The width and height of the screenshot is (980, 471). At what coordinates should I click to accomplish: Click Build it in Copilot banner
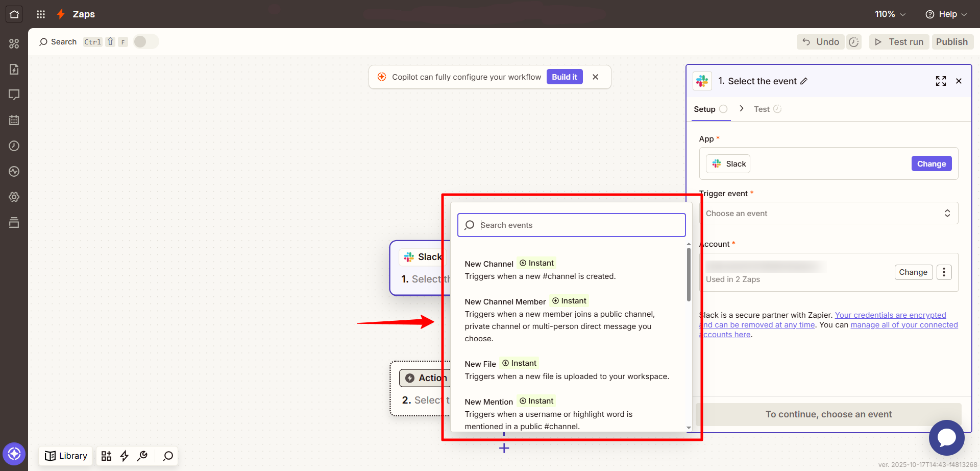[x=565, y=77]
